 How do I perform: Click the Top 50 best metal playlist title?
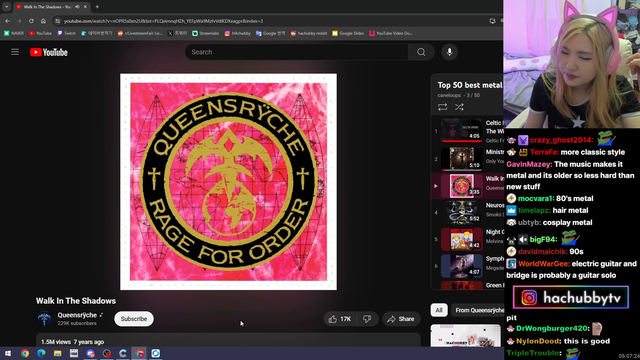470,85
